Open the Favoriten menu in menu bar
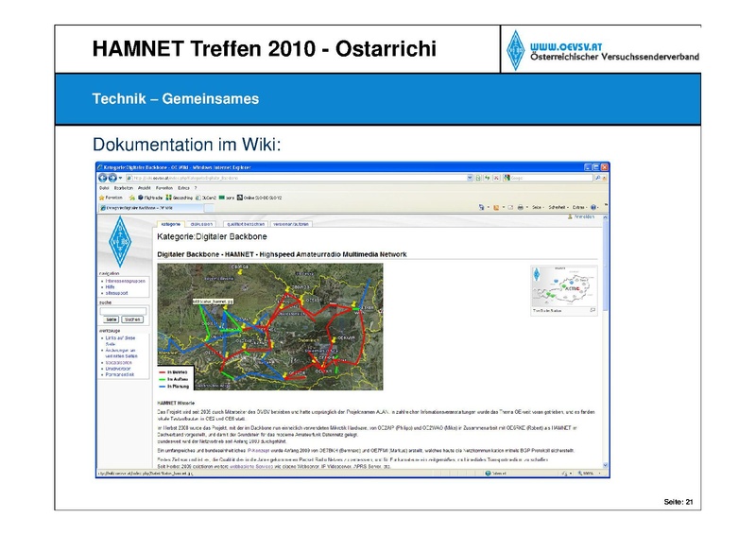Viewport: 756px width, 535px height. click(x=163, y=188)
